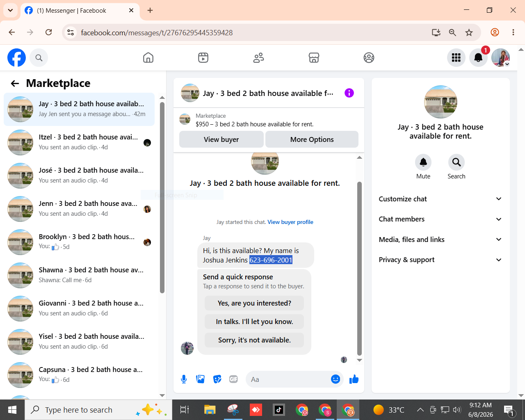Click the chat messages scrollbar
Viewport: 525px width, 420px height.
pos(359,269)
